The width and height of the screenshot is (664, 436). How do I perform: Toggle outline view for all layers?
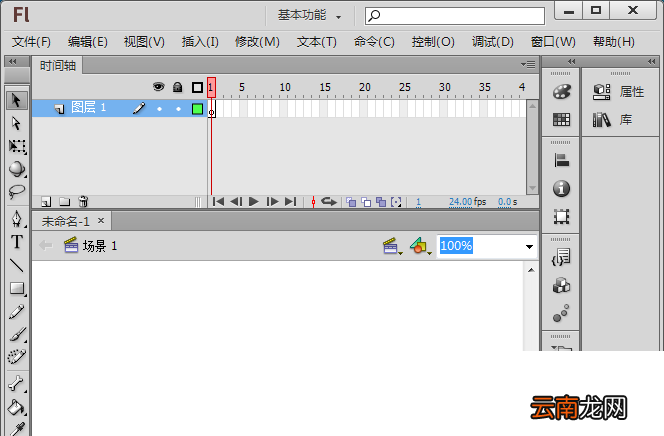point(197,88)
